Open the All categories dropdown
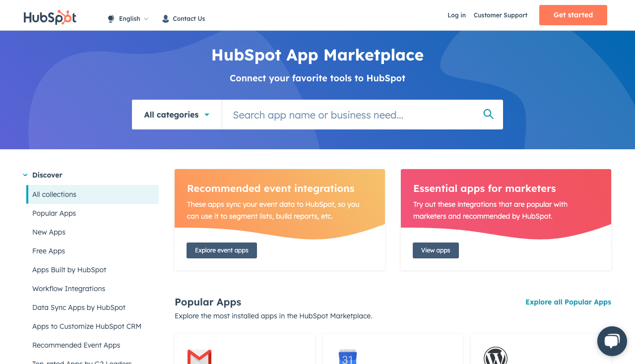Viewport: 635px width, 364px height. point(176,115)
